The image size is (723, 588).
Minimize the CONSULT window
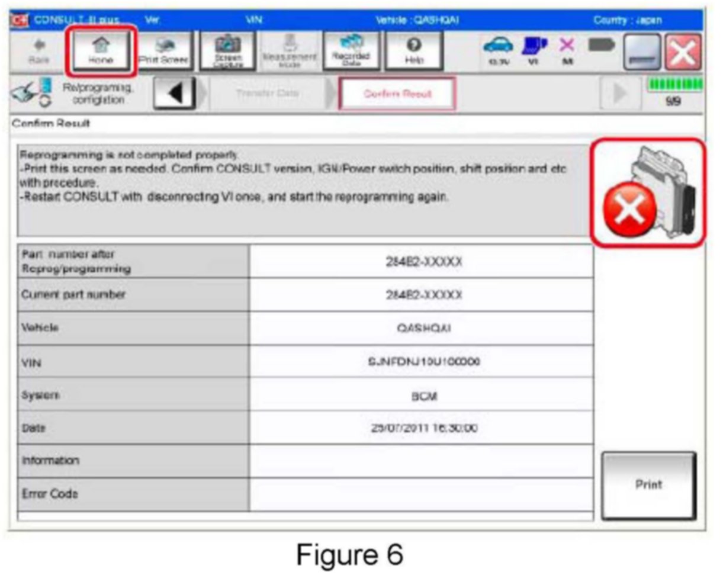click(x=641, y=53)
